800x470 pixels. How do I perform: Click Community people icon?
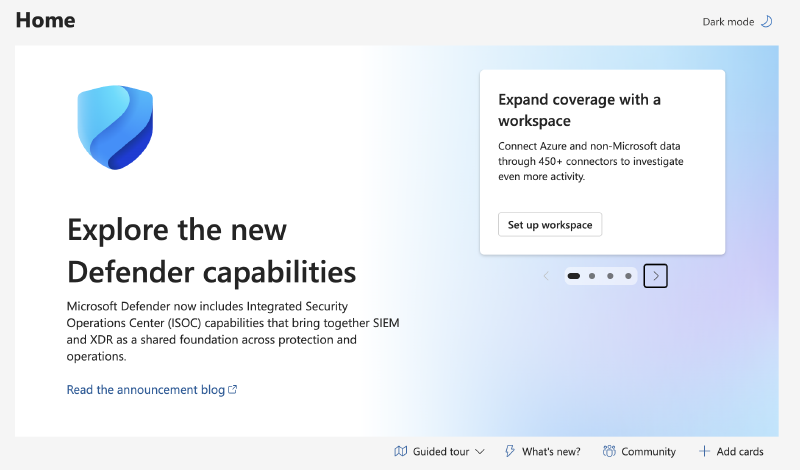pyautogui.click(x=609, y=451)
